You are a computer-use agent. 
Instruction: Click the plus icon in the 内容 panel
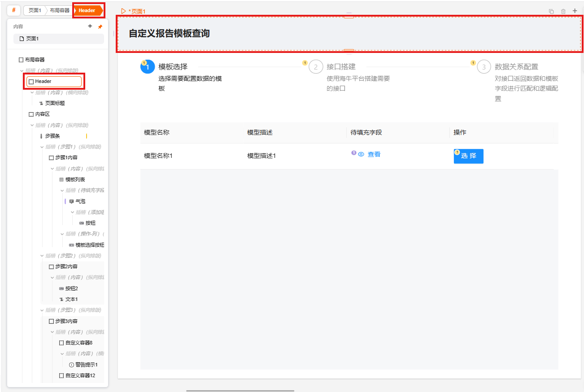pyautogui.click(x=90, y=26)
